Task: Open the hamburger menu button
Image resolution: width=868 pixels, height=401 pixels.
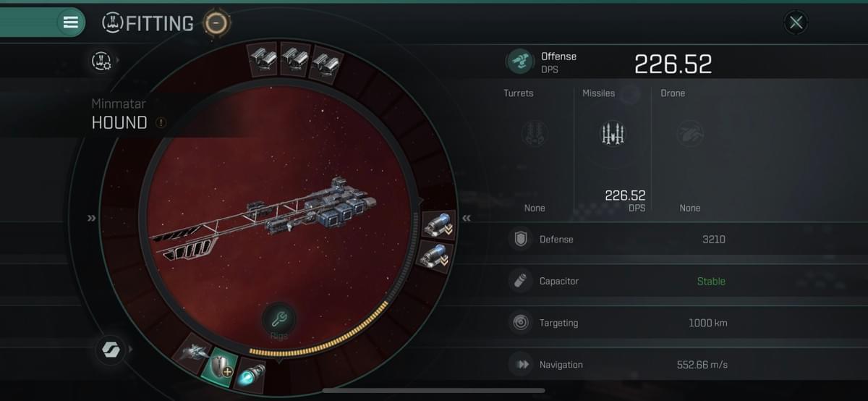Action: pos(71,22)
